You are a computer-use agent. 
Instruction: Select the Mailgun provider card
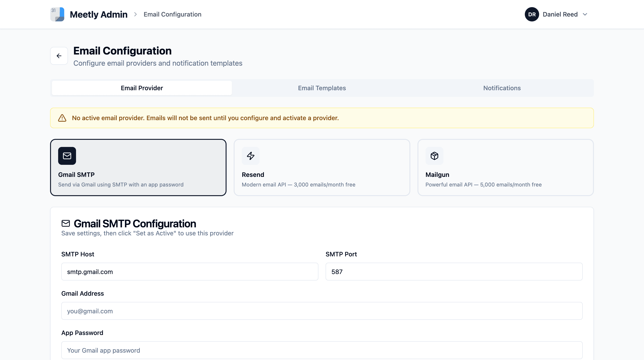tap(506, 167)
